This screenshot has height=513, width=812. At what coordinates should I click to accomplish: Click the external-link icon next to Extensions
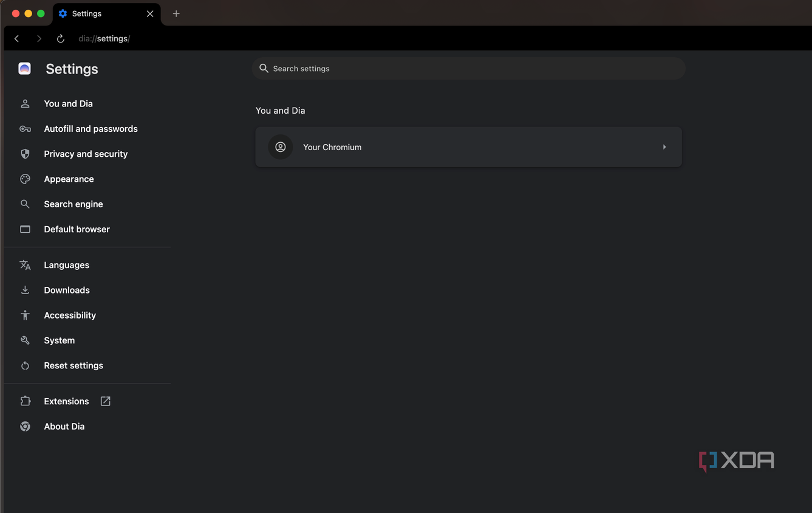pyautogui.click(x=105, y=401)
